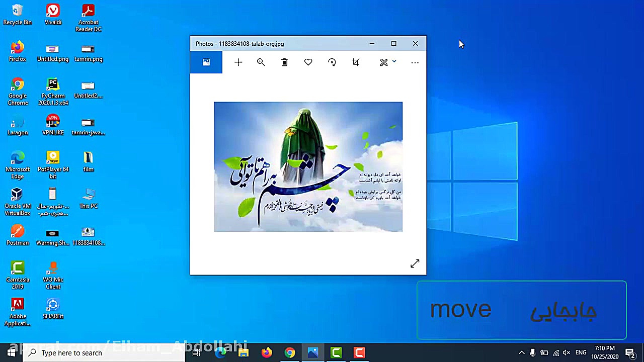Rotate the image clockwise
This screenshot has width=644, height=362.
332,62
